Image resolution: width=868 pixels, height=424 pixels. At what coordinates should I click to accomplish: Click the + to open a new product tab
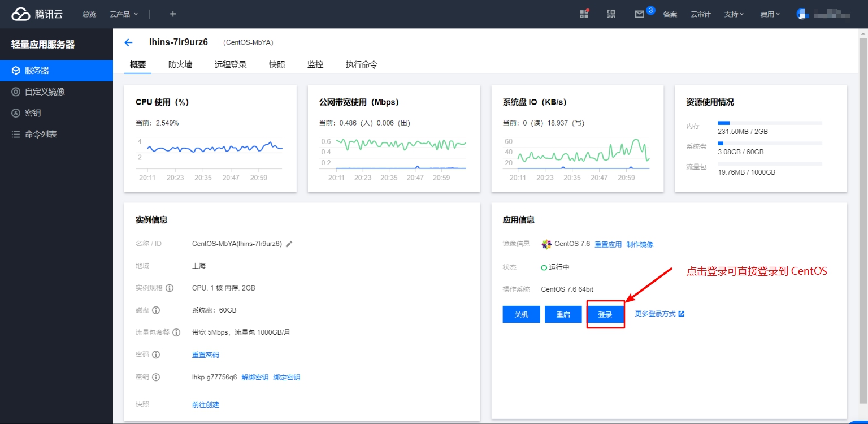tap(172, 14)
